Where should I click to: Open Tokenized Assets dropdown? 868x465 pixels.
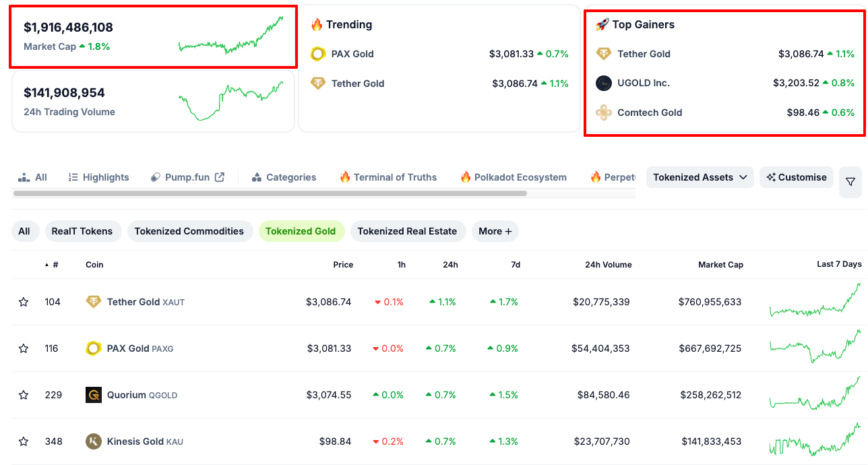coord(700,177)
